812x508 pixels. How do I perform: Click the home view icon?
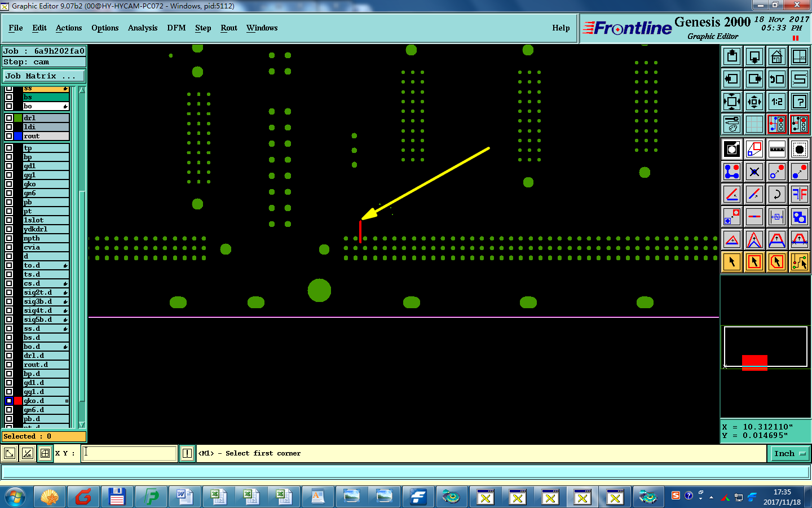[777, 56]
